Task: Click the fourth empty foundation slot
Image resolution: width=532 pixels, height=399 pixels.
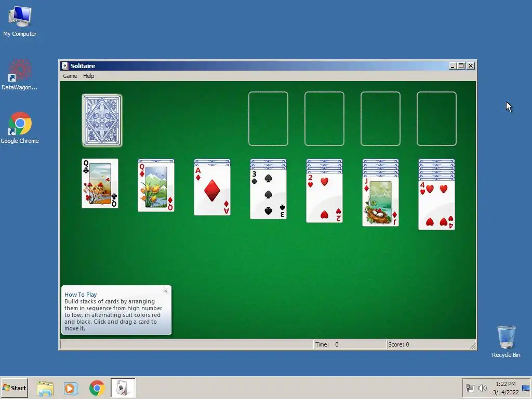Action: pyautogui.click(x=436, y=119)
